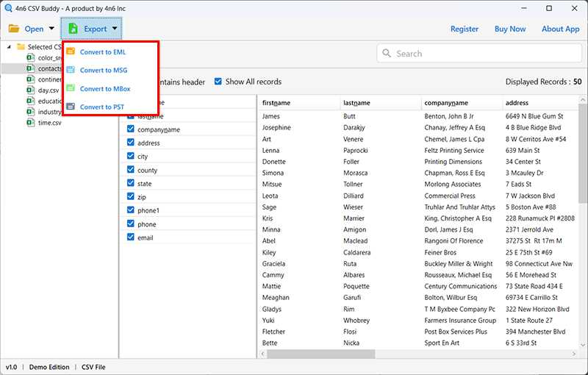
Task: Click the cell 'Paprocki'
Action: coord(356,151)
